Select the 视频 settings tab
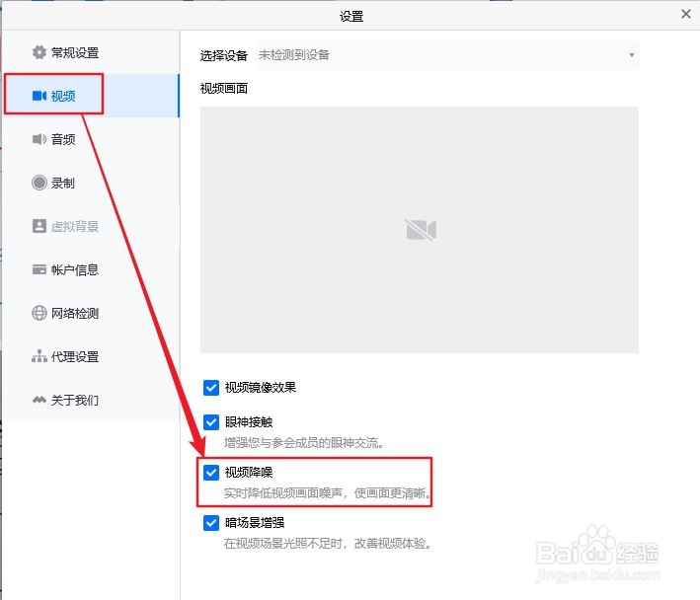 91,96
